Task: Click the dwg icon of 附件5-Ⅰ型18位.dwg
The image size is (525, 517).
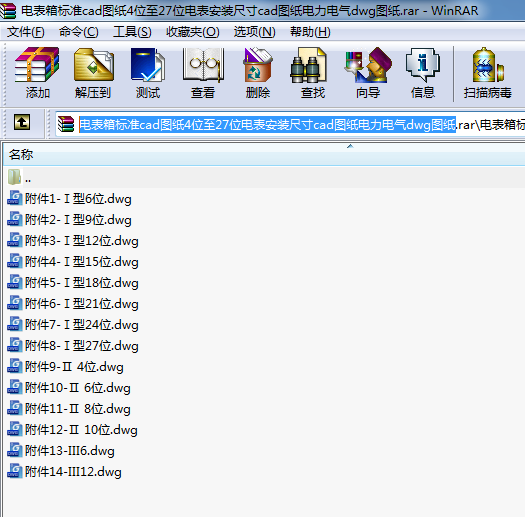Action: click(x=14, y=282)
